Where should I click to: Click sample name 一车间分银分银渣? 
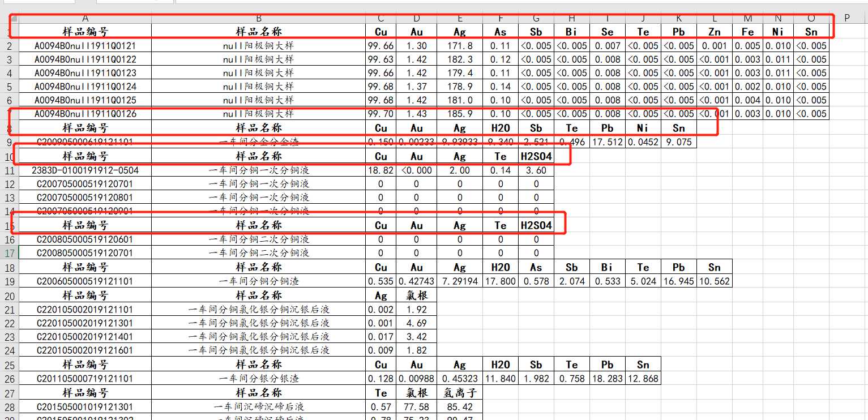click(259, 379)
